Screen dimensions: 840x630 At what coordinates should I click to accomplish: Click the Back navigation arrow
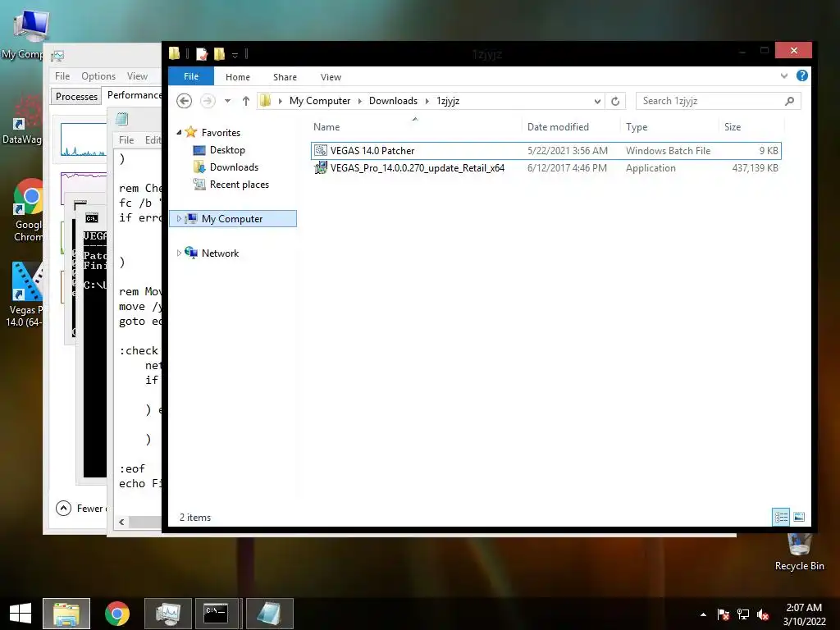pos(185,101)
